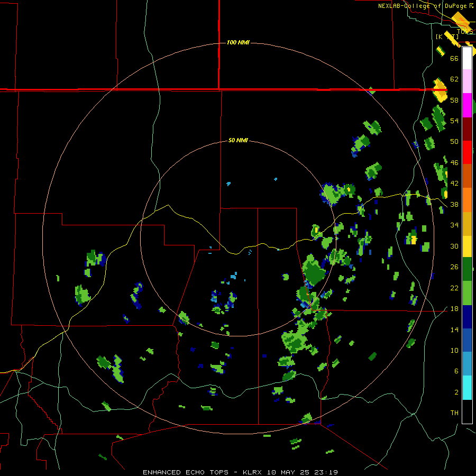
Task: Click the legend value 50
Action: pyautogui.click(x=454, y=141)
